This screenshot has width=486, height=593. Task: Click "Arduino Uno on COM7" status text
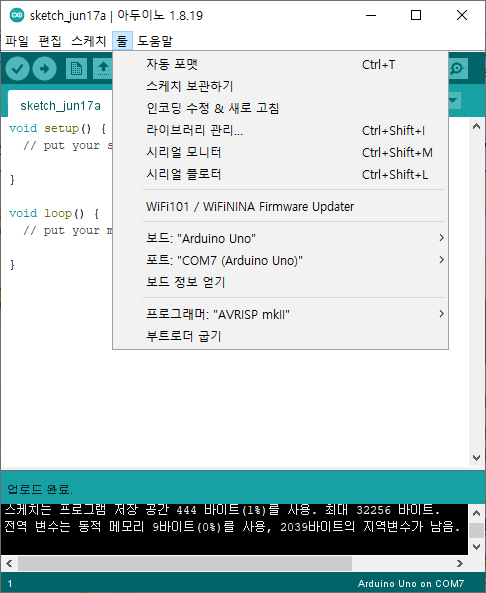(411, 584)
